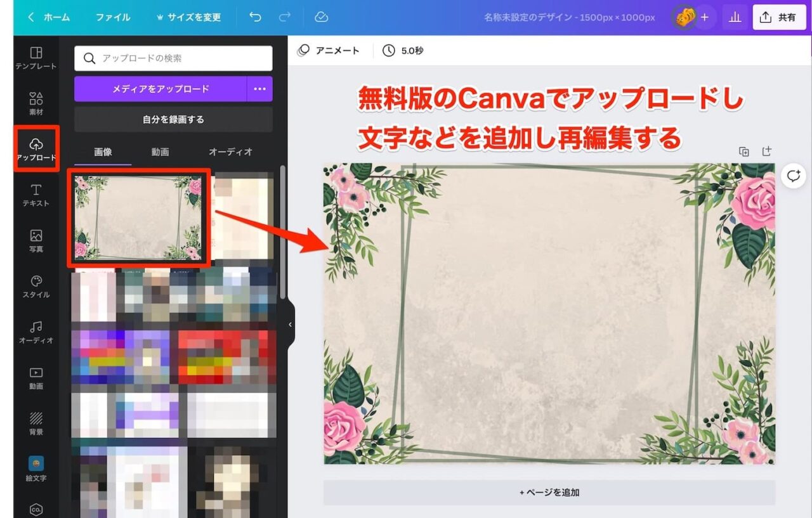The width and height of the screenshot is (812, 518).
Task: Click the 共有 share button
Action: pos(778,17)
